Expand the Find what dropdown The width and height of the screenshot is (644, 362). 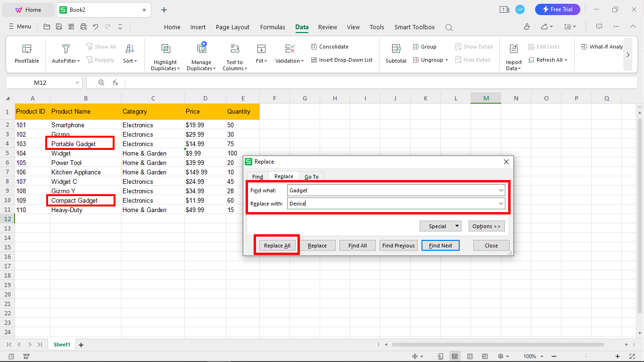(x=501, y=190)
